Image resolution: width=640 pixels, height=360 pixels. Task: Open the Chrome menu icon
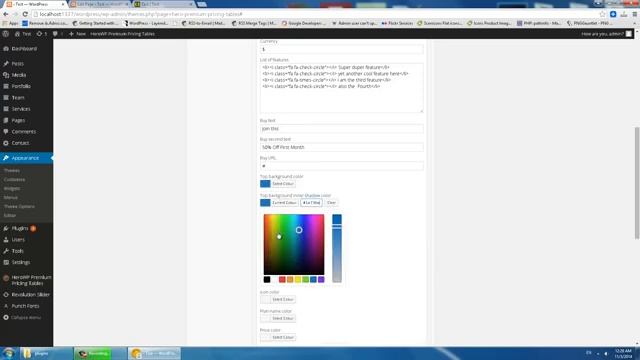coord(635,14)
